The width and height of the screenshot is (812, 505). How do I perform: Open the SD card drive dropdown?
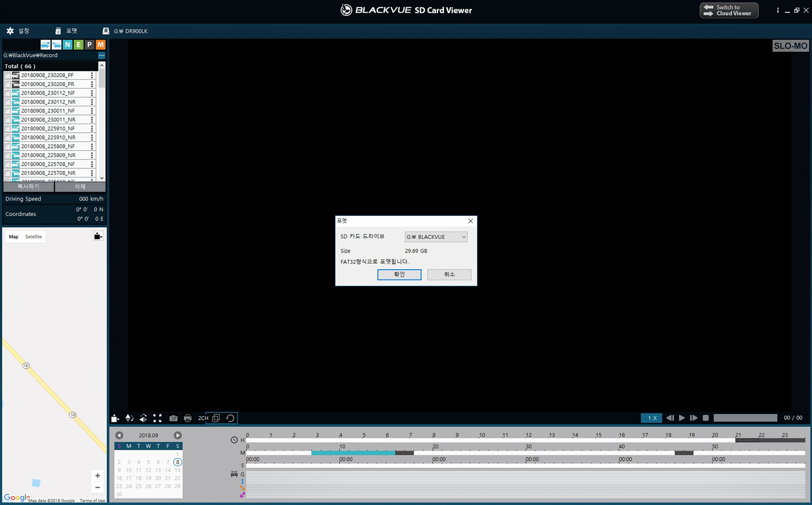click(436, 237)
